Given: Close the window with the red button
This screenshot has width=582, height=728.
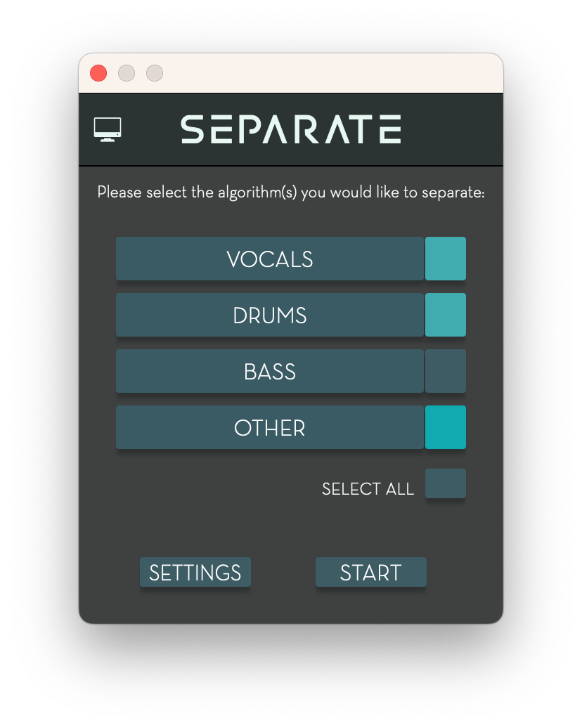Looking at the screenshot, I should tap(98, 73).
